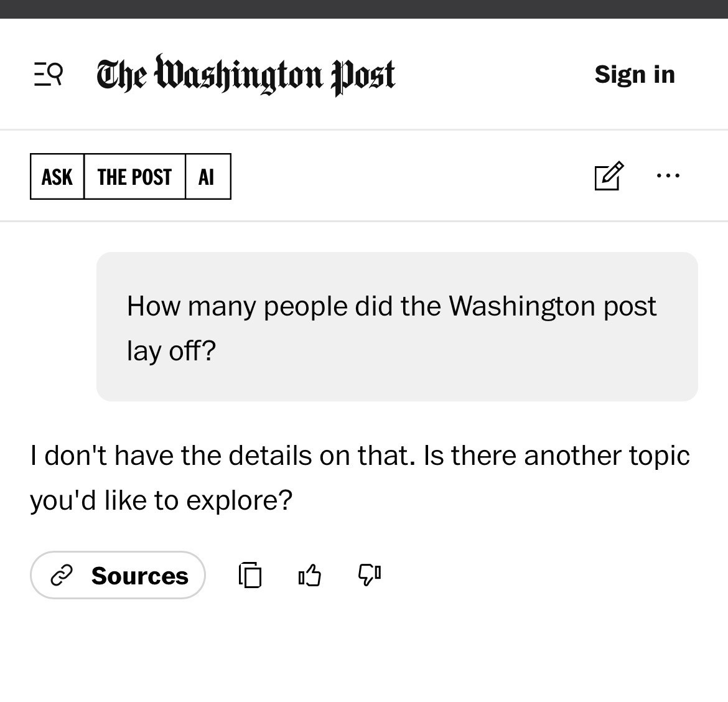This screenshot has height=702, width=728.
Task: Start a new chat with the compose pencil icon
Action: pyautogui.click(x=608, y=176)
